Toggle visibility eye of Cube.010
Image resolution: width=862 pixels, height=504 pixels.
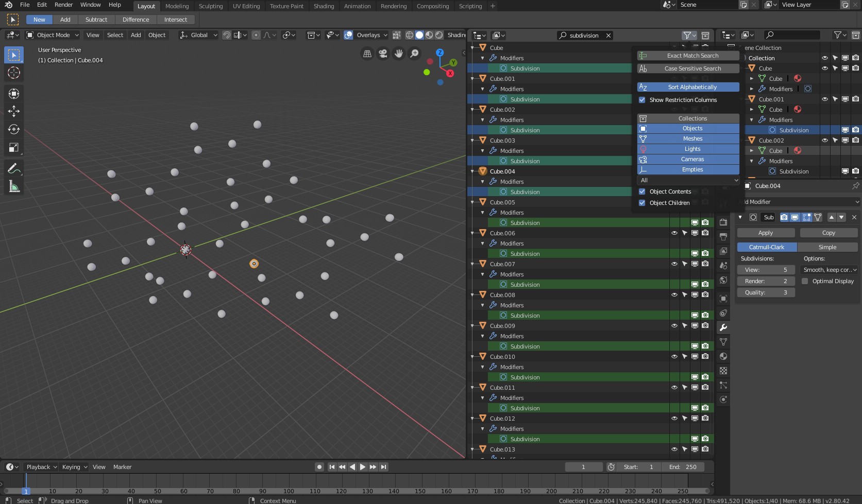click(674, 357)
